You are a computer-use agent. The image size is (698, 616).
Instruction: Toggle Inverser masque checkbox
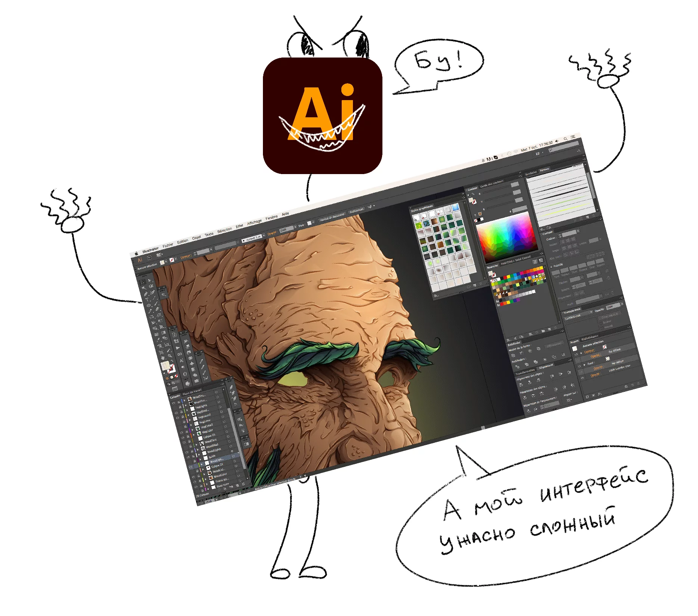pyautogui.click(x=602, y=328)
